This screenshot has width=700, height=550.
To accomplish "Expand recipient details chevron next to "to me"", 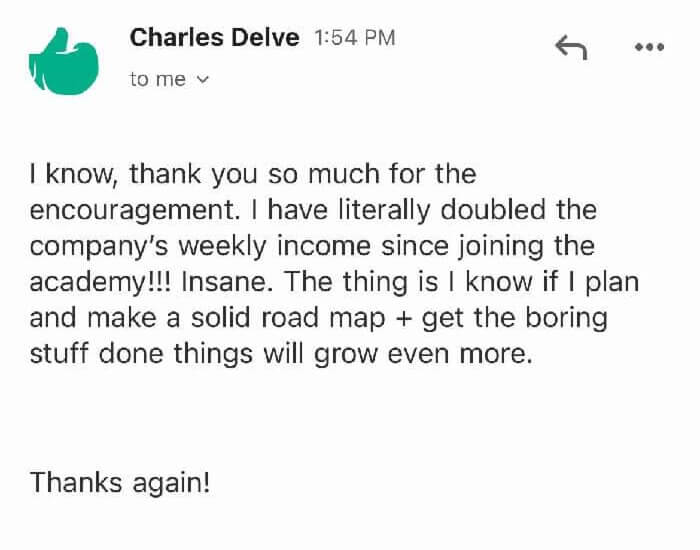I will (x=204, y=80).
